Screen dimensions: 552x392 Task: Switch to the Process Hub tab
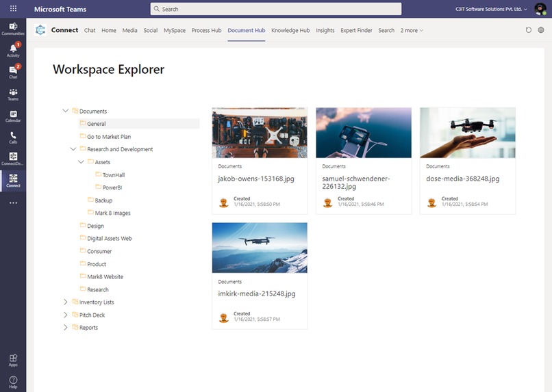[x=206, y=31]
